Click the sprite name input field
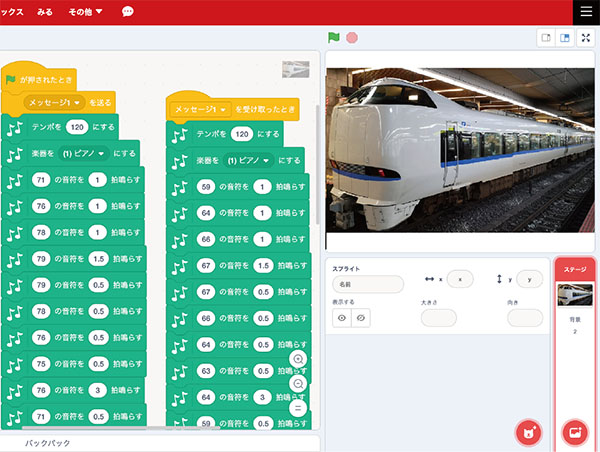 368,285
